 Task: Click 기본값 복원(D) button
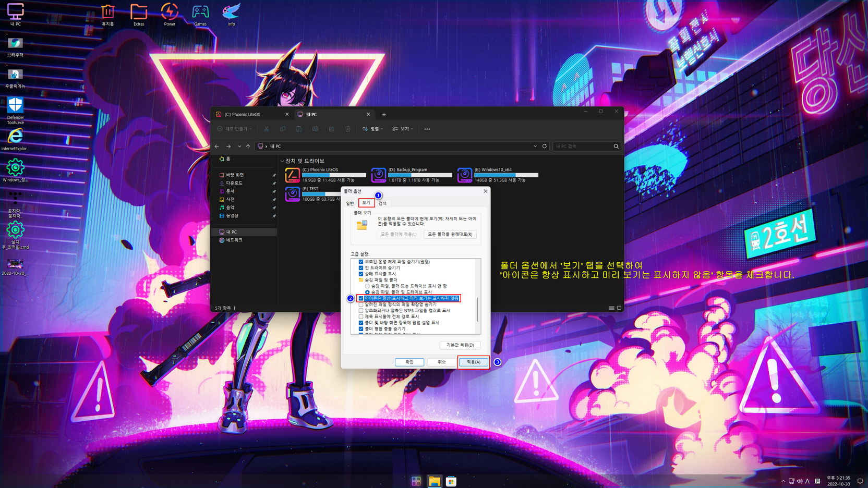pos(460,345)
